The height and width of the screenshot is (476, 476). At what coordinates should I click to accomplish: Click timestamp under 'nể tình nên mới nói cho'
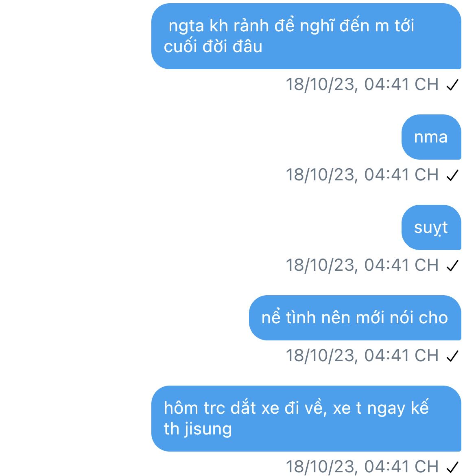[362, 356]
